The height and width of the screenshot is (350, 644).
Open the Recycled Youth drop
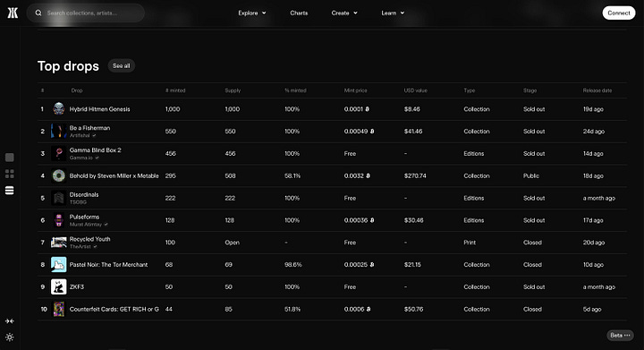click(90, 239)
